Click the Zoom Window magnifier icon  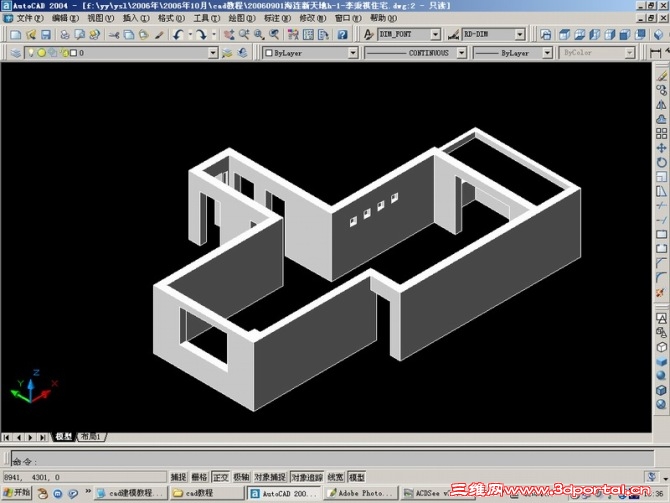[x=259, y=35]
